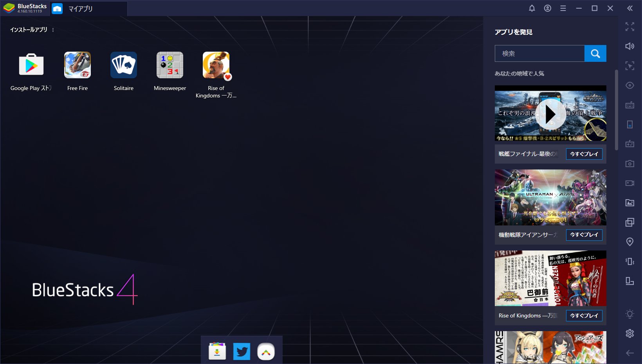642x364 pixels.
Task: Open settings gear icon
Action: point(630,333)
